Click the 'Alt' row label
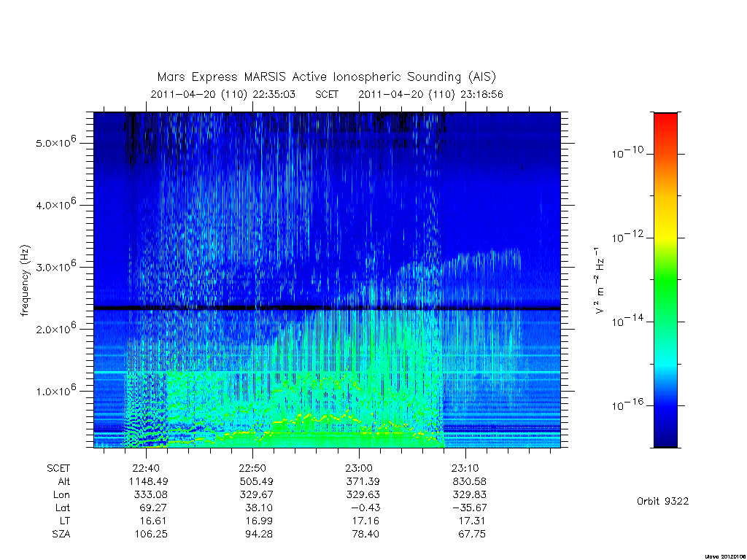 click(x=64, y=481)
